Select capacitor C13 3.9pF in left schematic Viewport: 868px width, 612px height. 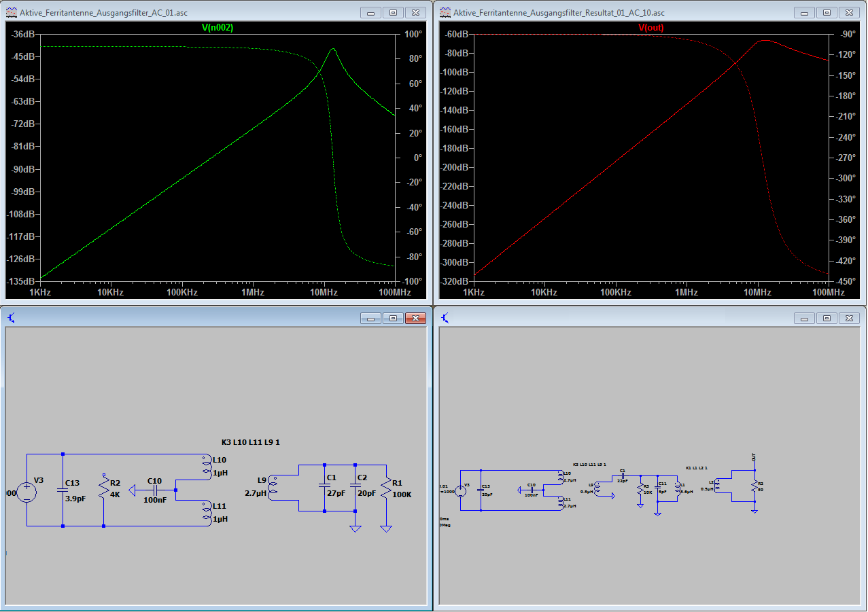tap(63, 489)
